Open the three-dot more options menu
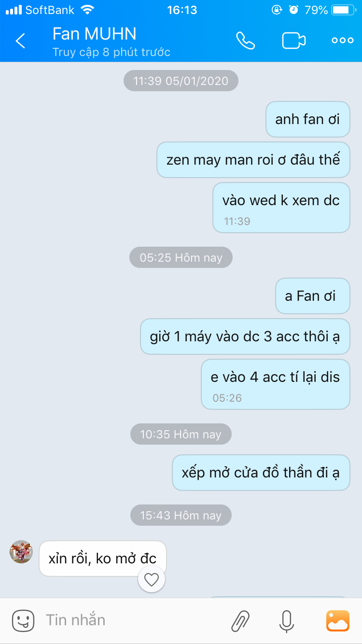 (x=343, y=41)
